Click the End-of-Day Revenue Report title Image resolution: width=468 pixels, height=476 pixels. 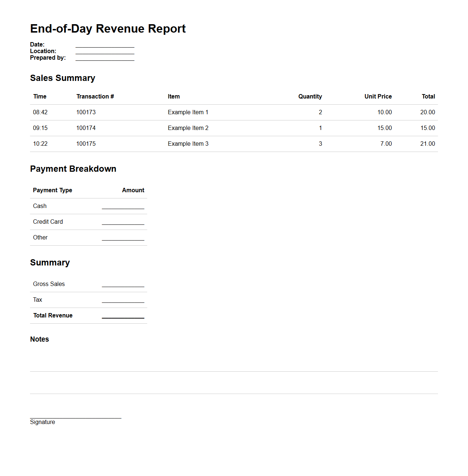coord(108,29)
